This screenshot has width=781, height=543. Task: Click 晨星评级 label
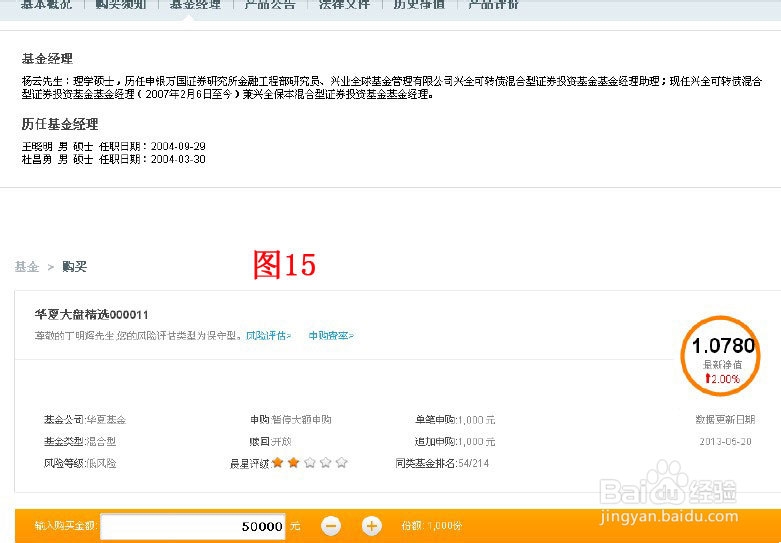pos(251,463)
